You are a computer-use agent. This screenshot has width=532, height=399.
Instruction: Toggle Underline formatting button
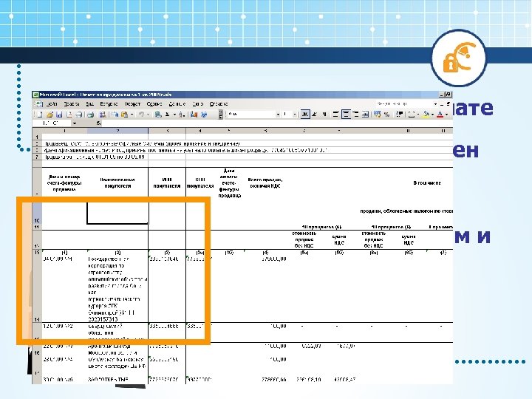point(324,114)
